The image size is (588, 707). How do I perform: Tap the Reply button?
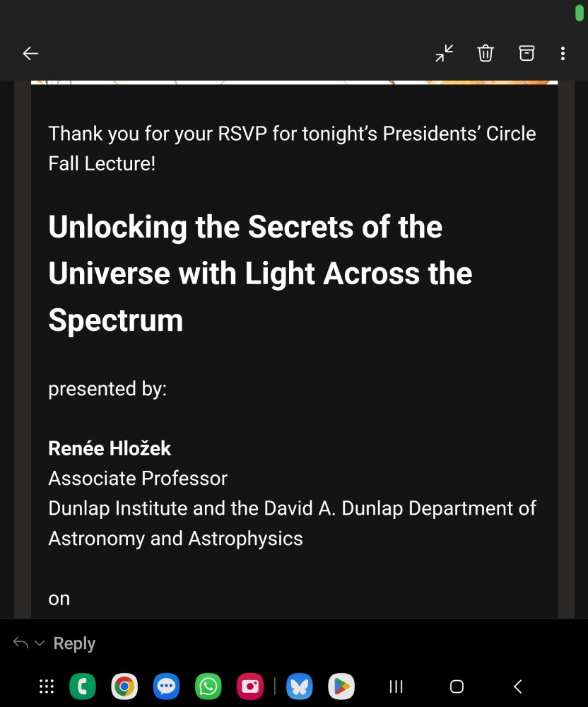74,643
